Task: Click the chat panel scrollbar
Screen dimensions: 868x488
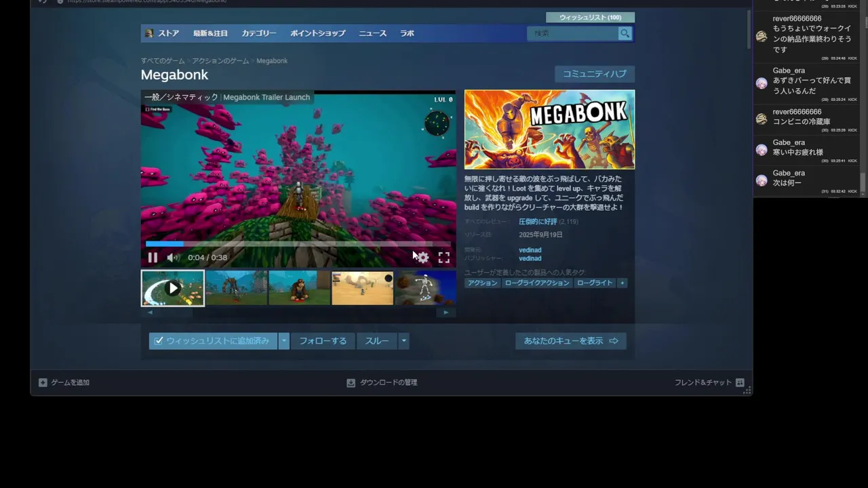Action: tap(863, 182)
